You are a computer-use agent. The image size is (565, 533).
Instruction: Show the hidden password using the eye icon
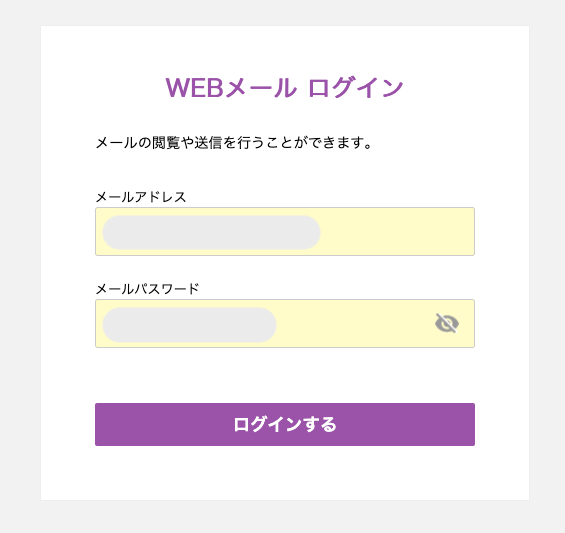447,323
